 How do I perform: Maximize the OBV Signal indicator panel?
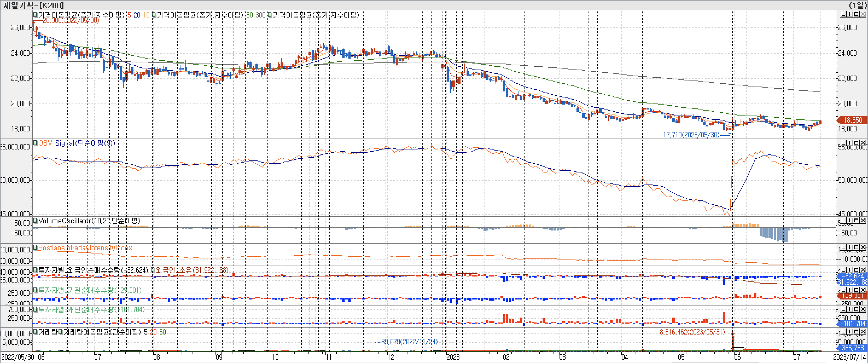click(856, 143)
